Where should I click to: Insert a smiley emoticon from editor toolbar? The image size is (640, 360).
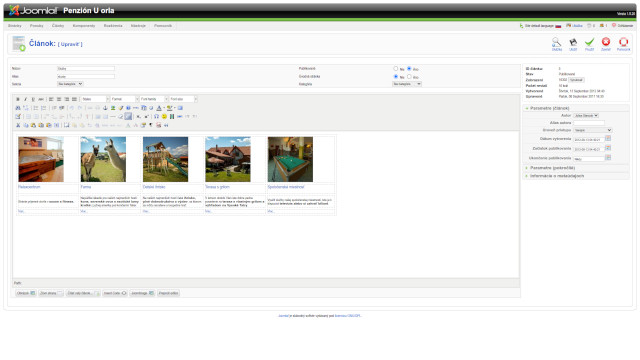click(164, 117)
